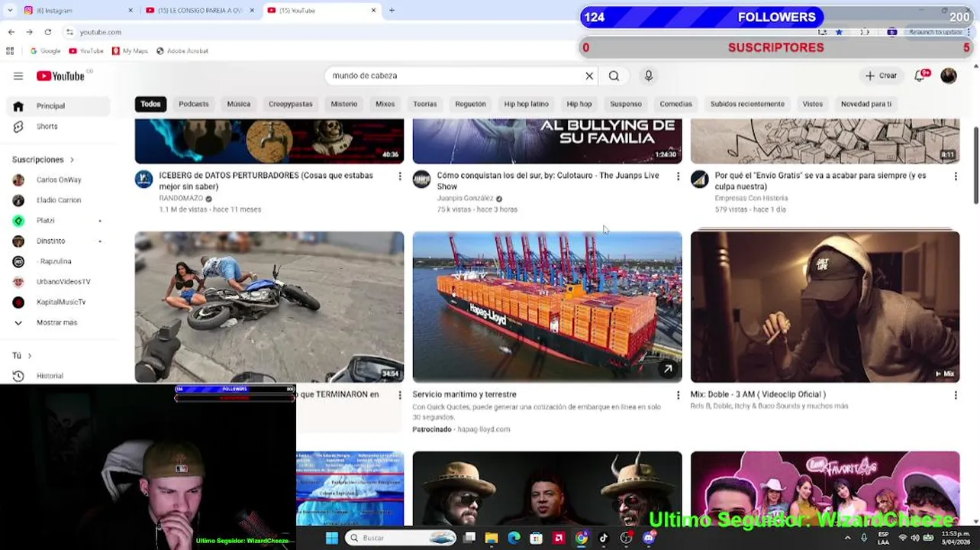Select the Novedad para ti chip
Viewport: 980px width, 550px height.
coord(866,104)
